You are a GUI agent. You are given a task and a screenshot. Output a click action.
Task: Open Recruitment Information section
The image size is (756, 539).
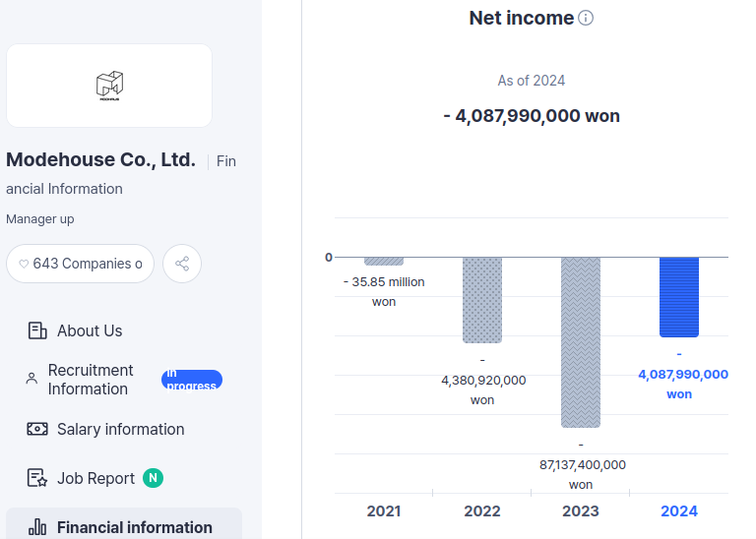pos(124,380)
